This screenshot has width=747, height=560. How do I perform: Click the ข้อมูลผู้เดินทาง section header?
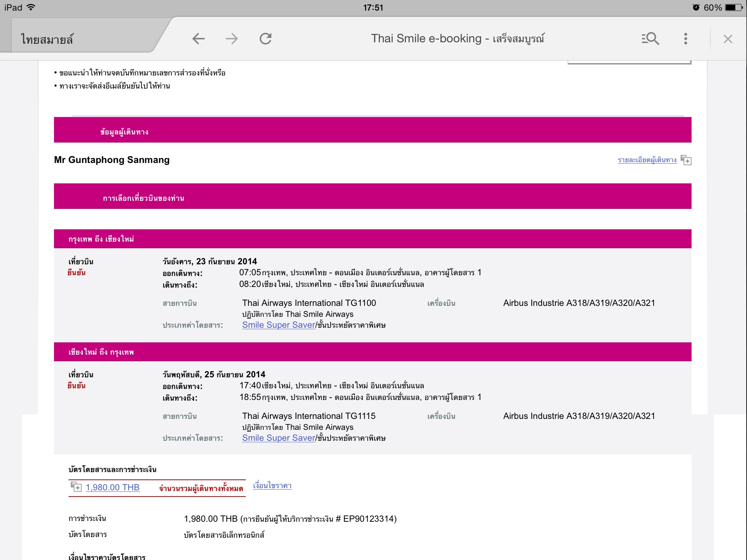(373, 130)
